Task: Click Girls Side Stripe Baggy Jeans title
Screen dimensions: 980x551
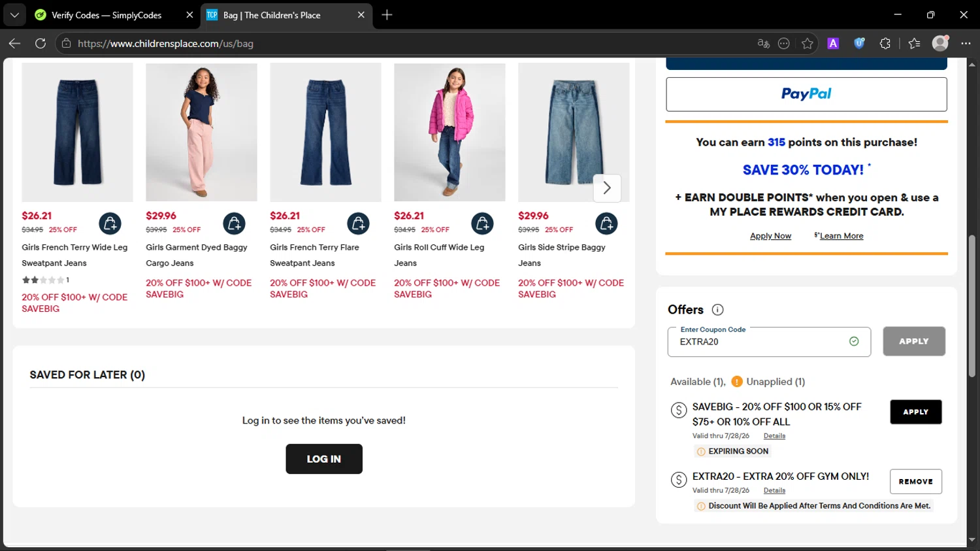Action: [562, 255]
